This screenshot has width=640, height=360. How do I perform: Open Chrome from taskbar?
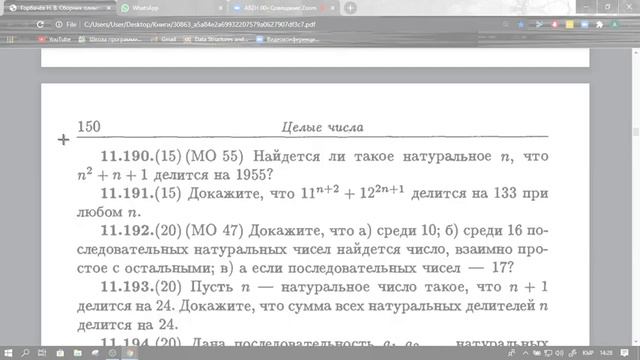tap(130, 353)
